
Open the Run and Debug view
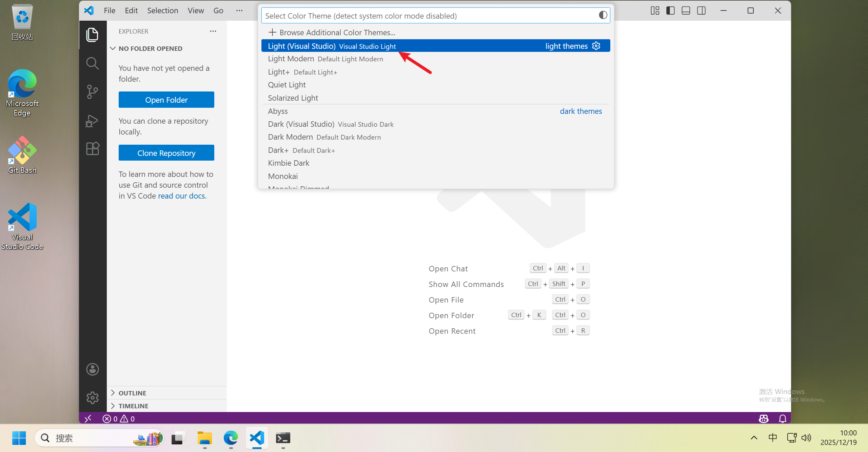click(x=92, y=121)
